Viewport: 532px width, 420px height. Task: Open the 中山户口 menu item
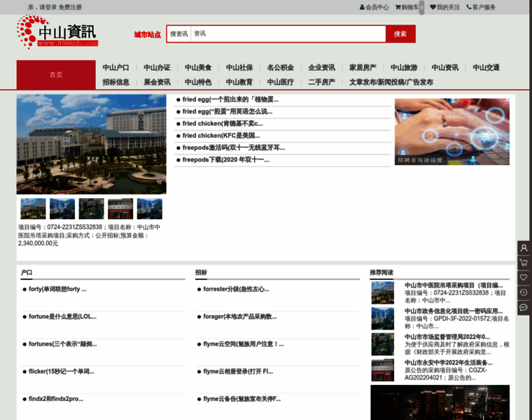(x=115, y=67)
